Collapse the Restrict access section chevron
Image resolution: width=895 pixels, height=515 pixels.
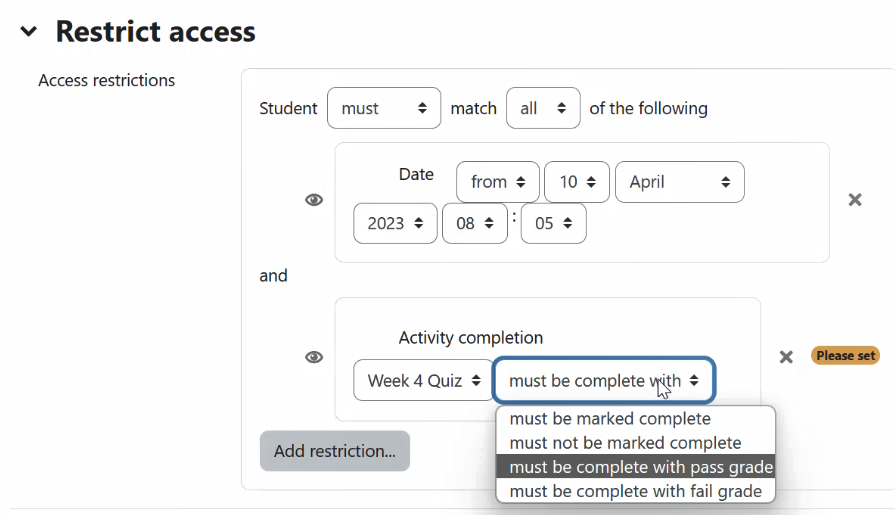click(x=29, y=31)
